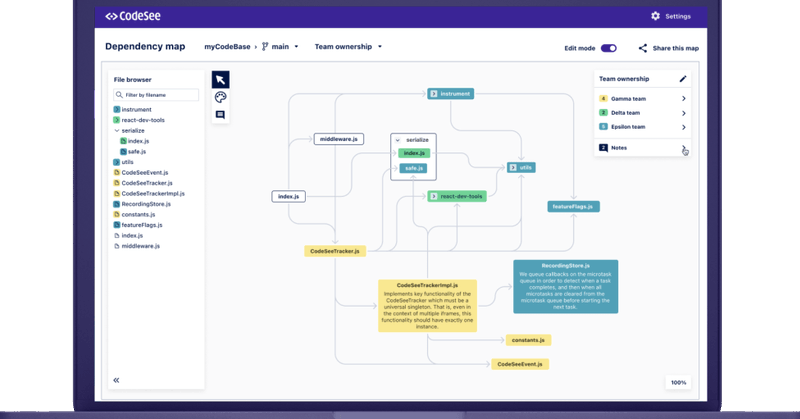Click the constants.js node on the map

528,340
